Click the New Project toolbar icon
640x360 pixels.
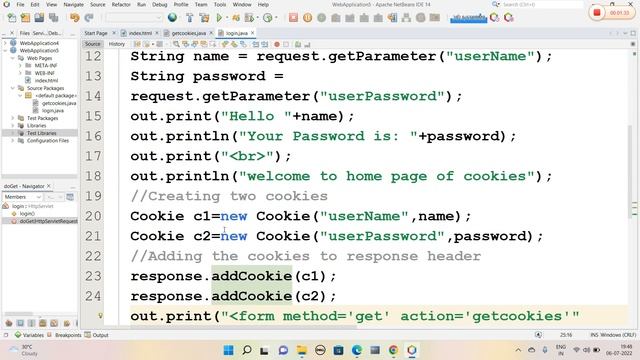point(25,18)
